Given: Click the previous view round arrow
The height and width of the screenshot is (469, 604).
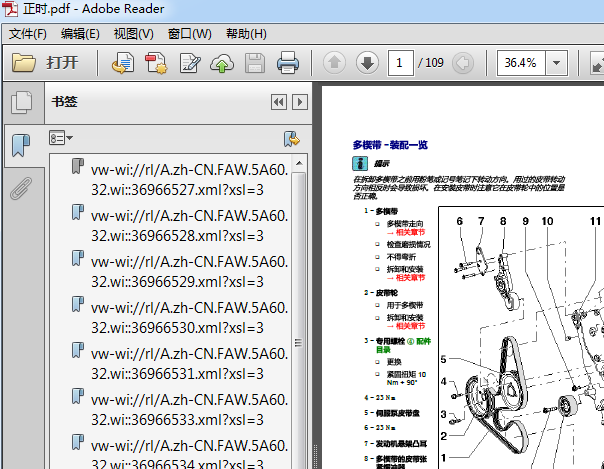Looking at the screenshot, I should 462,62.
